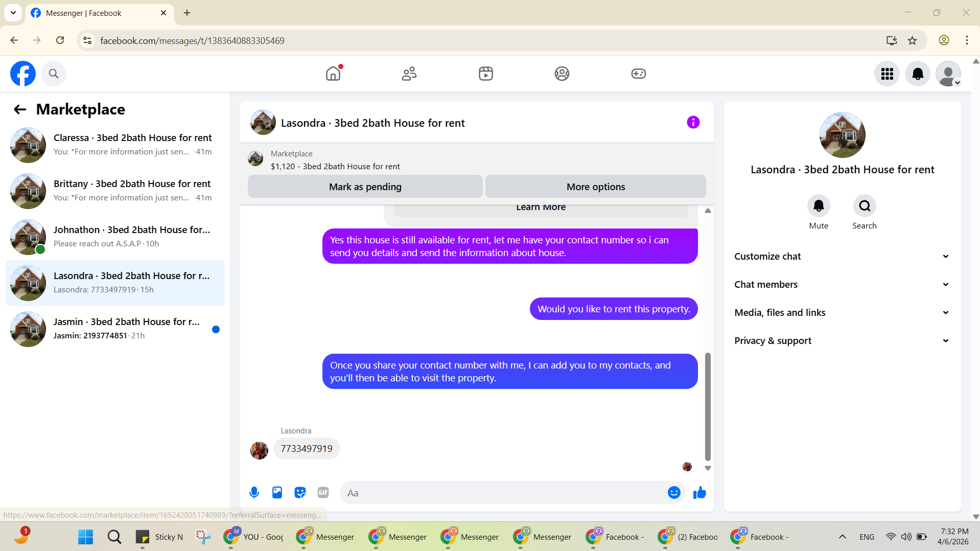This screenshot has height=551, width=980.
Task: Attach a photo file to message
Action: 277,492
